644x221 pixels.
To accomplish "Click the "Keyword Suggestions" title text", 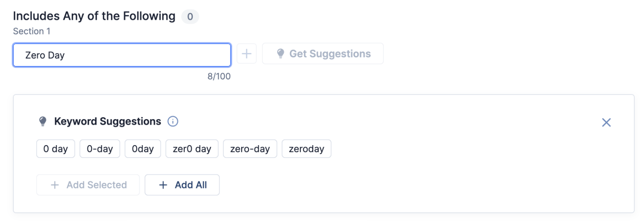I will (108, 122).
